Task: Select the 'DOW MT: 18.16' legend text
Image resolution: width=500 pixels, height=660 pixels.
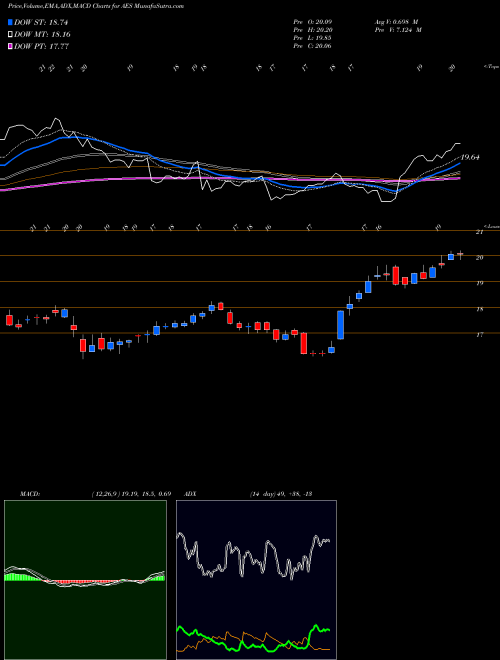Action: (42, 35)
